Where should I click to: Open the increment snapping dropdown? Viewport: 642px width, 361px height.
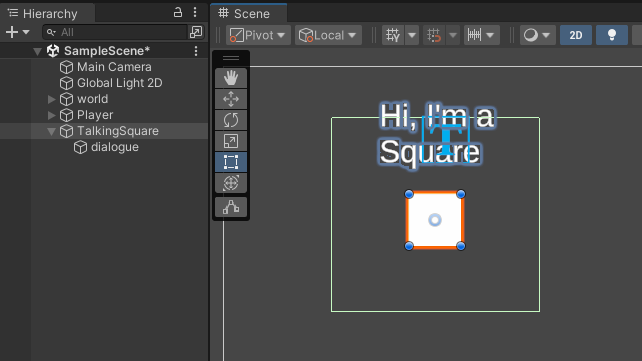click(482, 35)
